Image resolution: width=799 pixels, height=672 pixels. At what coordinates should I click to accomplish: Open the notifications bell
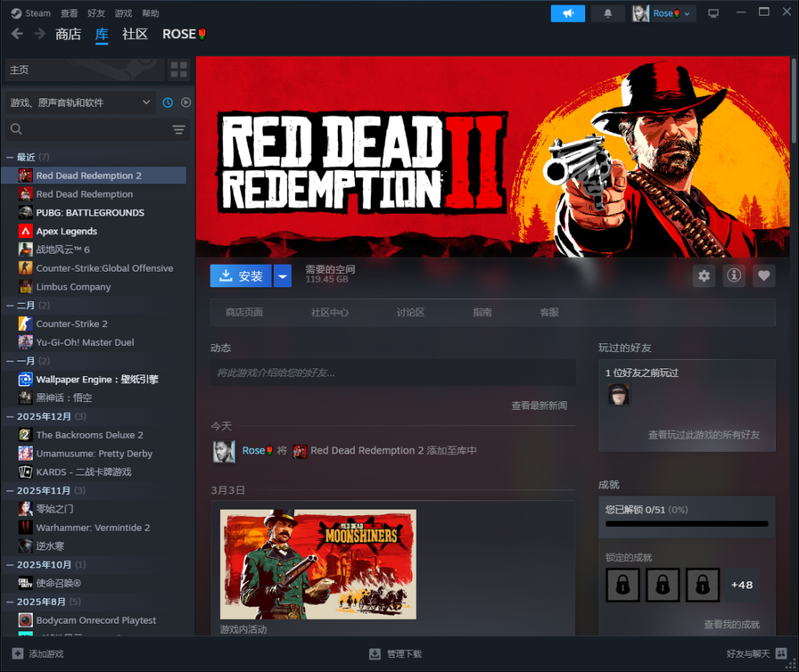[608, 13]
